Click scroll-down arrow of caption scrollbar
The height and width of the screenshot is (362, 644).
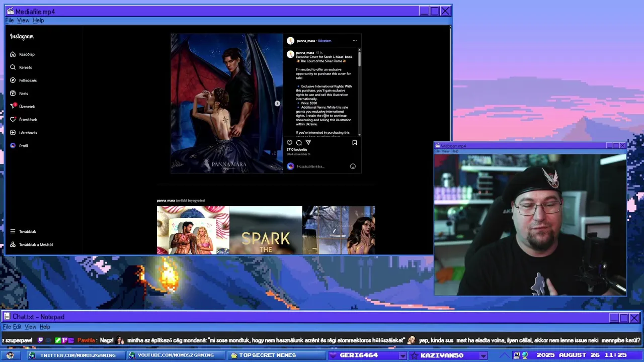click(359, 134)
